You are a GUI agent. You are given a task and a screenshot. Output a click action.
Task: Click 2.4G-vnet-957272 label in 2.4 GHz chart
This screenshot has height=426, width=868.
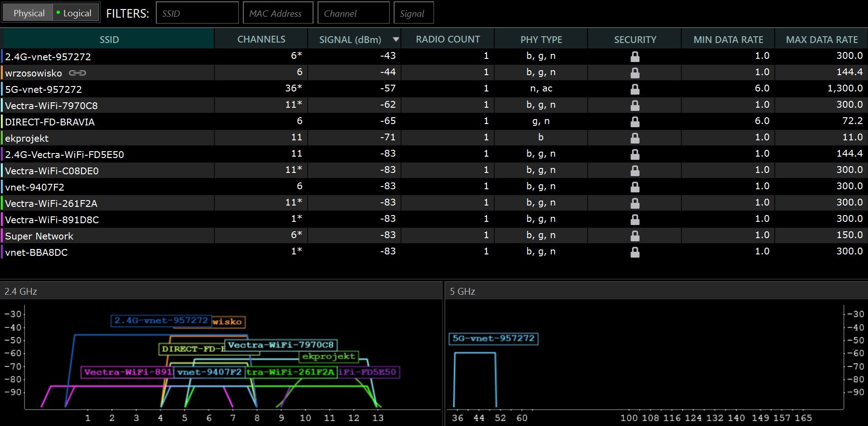(161, 321)
